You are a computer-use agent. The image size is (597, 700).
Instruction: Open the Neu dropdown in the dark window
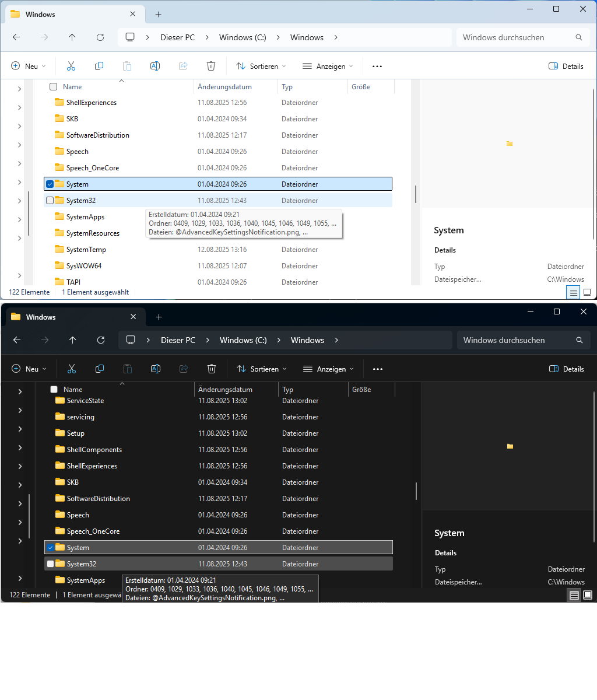29,369
